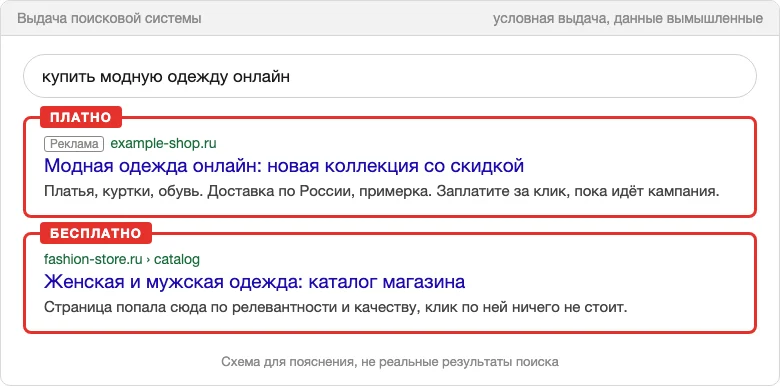The image size is (780, 386).
Task: Click footer caption Схема для пояснения
Action: pos(390,362)
